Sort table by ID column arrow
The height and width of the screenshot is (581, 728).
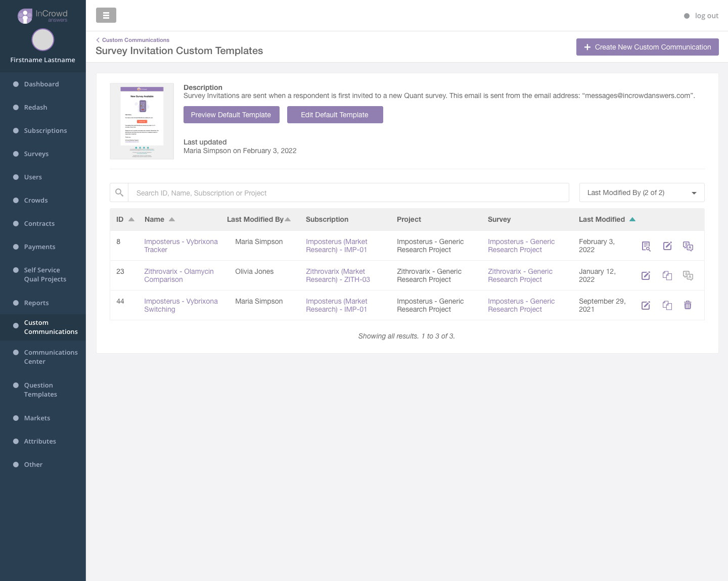(131, 219)
